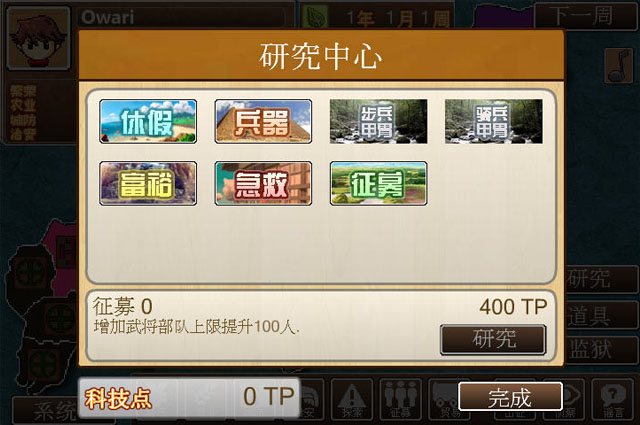
Task: Open the 道具 items menu
Action: pyautogui.click(x=601, y=315)
